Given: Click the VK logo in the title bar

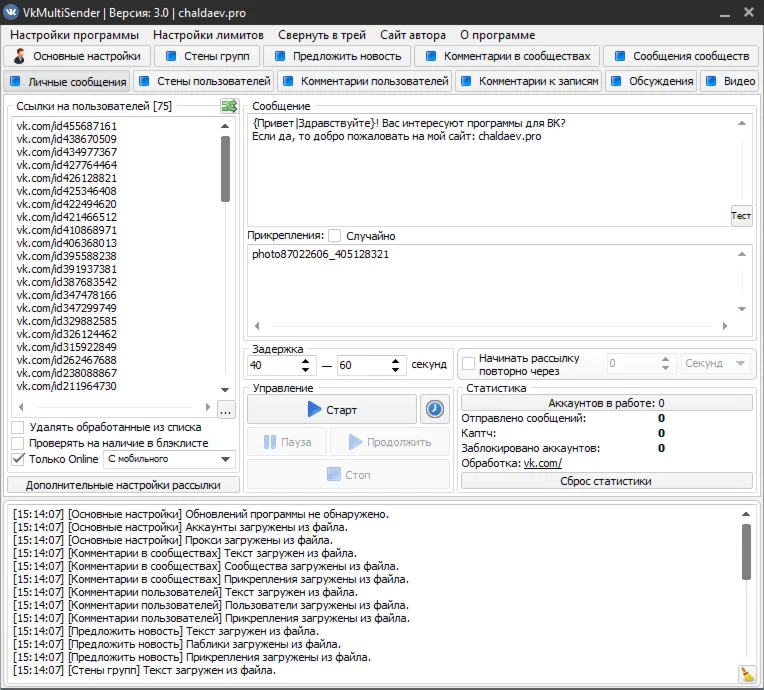Looking at the screenshot, I should click(x=11, y=11).
